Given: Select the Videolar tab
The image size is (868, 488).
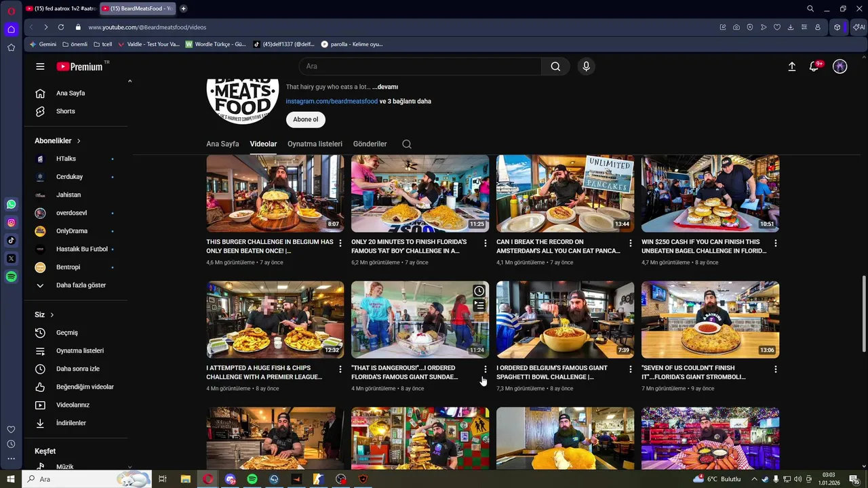Looking at the screenshot, I should (263, 144).
